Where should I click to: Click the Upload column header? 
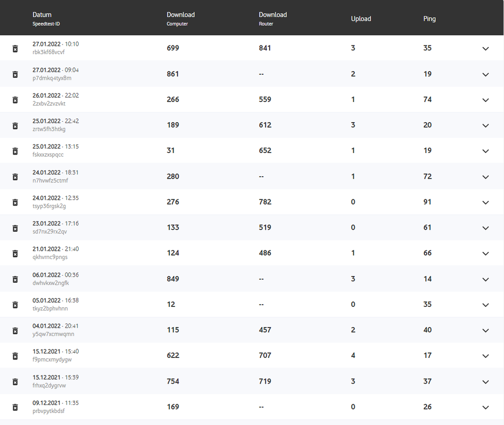tap(361, 19)
